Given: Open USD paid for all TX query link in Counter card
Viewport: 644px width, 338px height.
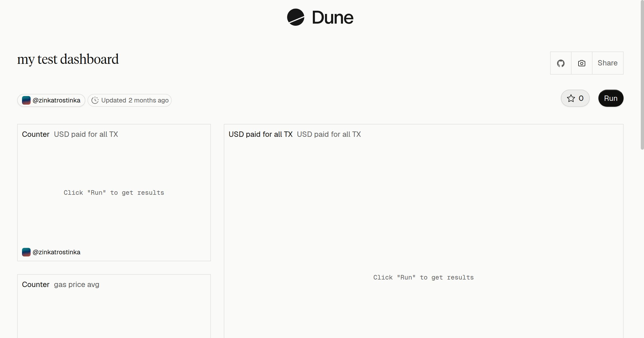Looking at the screenshot, I should click(x=86, y=134).
